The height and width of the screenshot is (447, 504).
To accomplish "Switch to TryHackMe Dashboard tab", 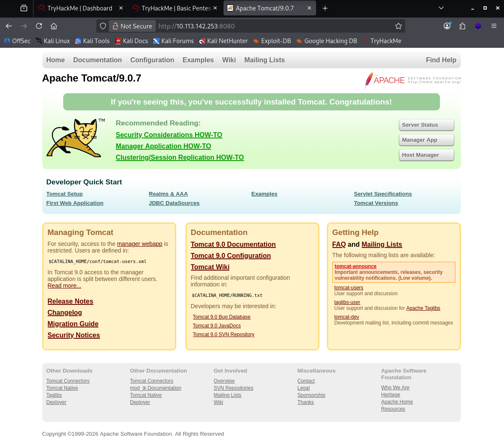I will pyautogui.click(x=80, y=8).
